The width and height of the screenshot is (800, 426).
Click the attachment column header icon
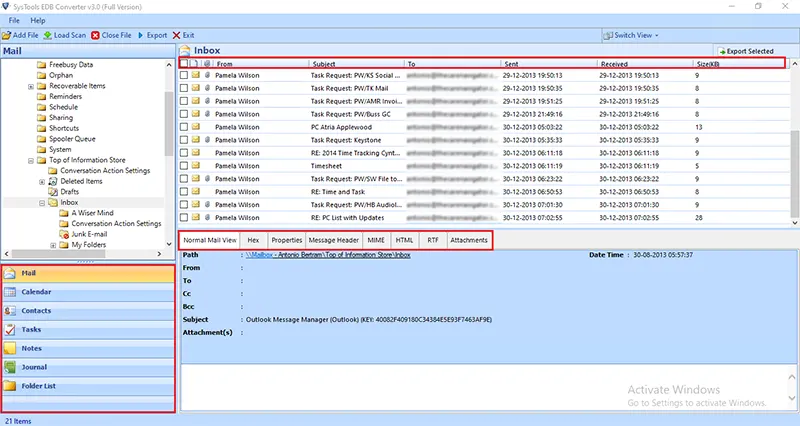point(207,64)
